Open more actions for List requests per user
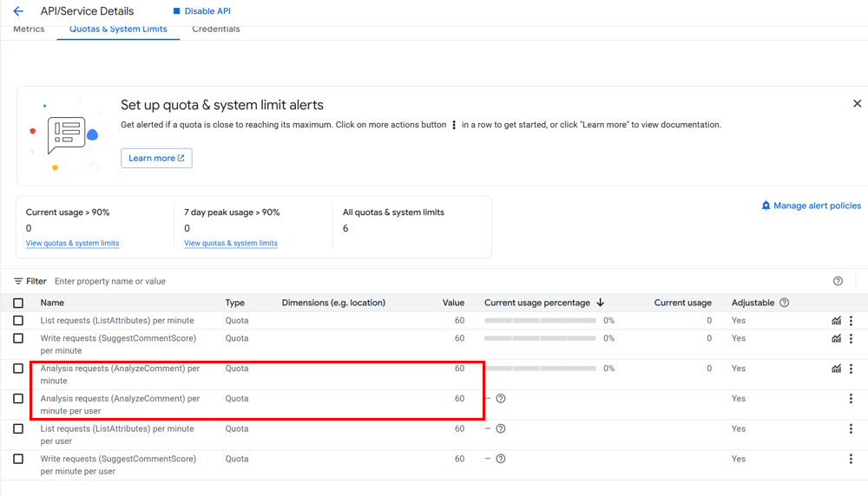Viewport: 868px width, 496px height. pyautogui.click(x=851, y=429)
